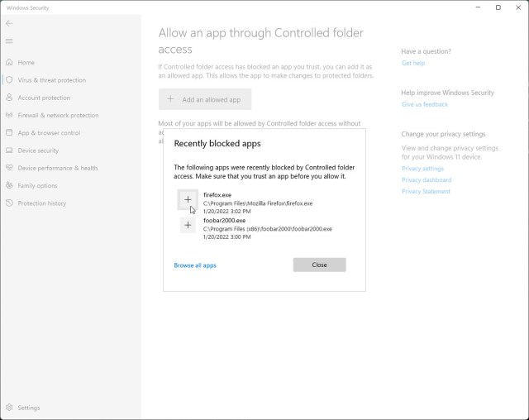Click the Mozilla Firefox file path text

pyautogui.click(x=258, y=203)
